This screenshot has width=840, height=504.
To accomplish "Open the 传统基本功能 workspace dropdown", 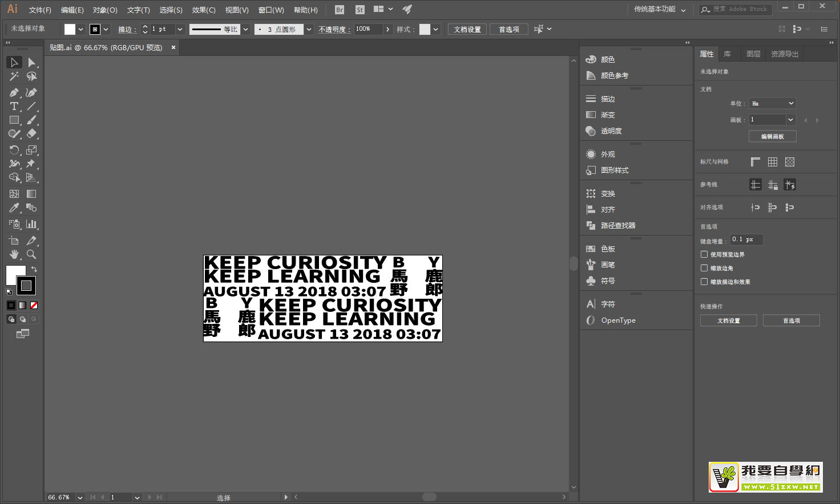I will pyautogui.click(x=660, y=10).
